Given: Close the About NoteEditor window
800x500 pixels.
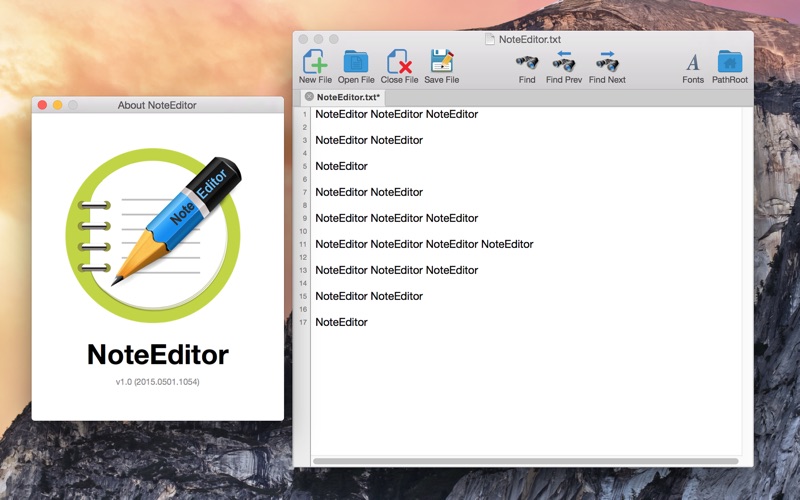Looking at the screenshot, I should (42, 105).
